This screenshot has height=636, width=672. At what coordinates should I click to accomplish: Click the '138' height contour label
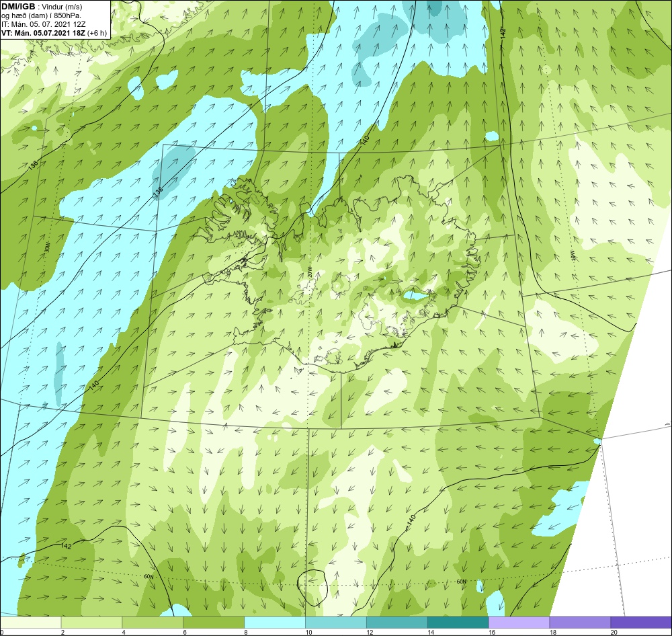158,192
